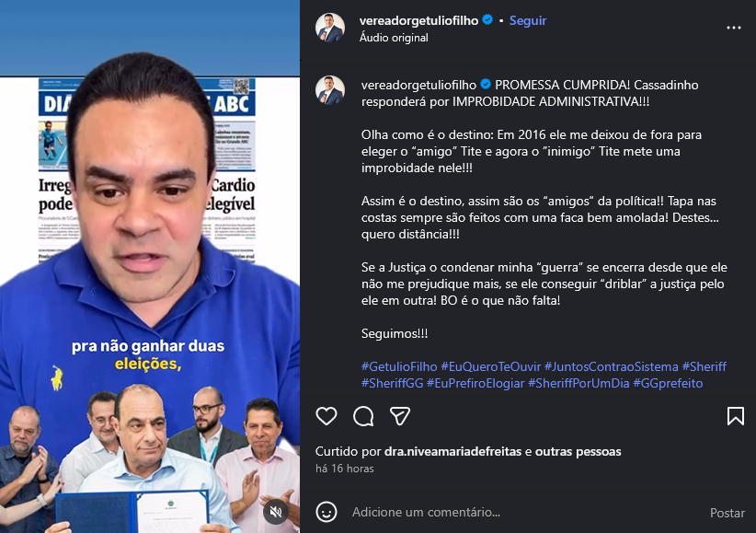Click the #GetulioFilho hashtag

pyautogui.click(x=399, y=366)
